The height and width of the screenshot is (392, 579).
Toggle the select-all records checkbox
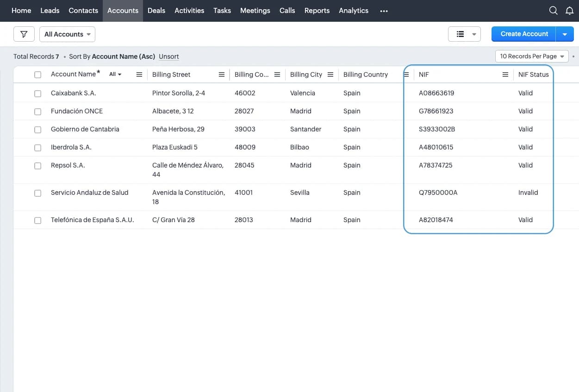pos(38,75)
